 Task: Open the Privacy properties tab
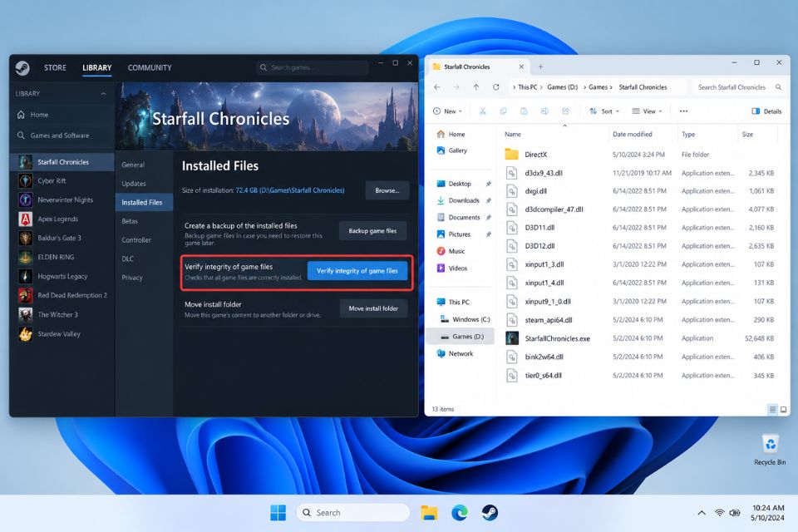click(132, 278)
